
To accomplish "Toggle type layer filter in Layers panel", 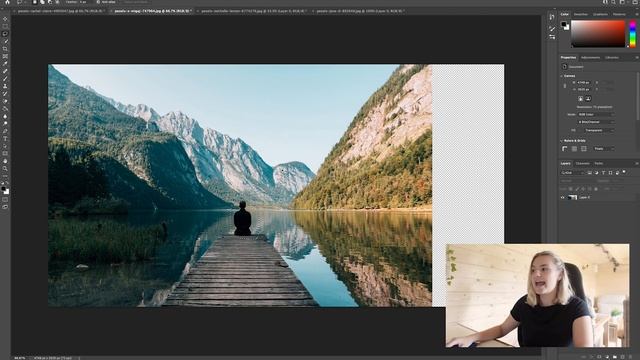I will (603, 173).
